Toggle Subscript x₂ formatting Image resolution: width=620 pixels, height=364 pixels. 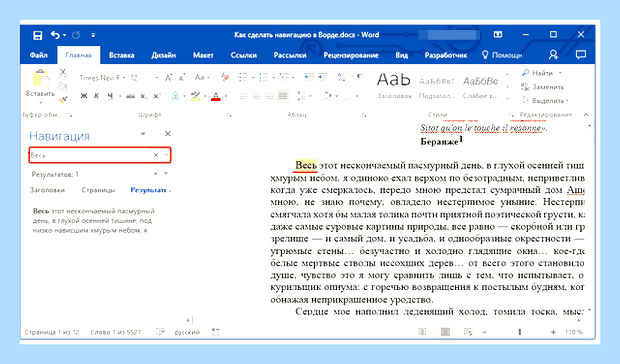(x=144, y=96)
